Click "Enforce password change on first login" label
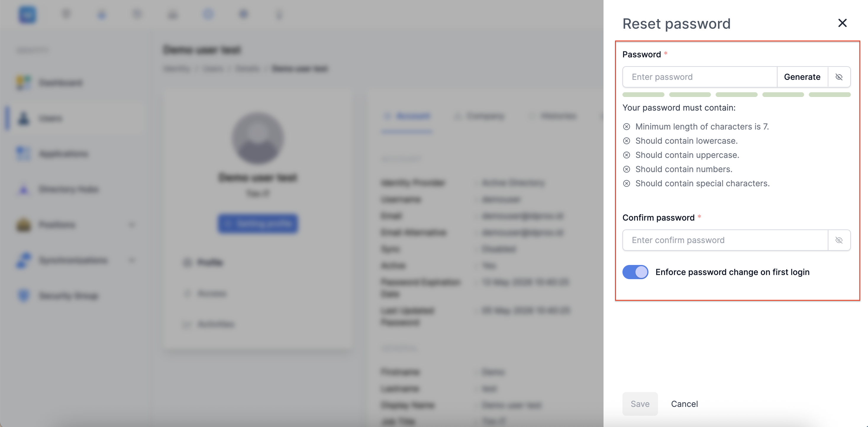 coord(732,272)
